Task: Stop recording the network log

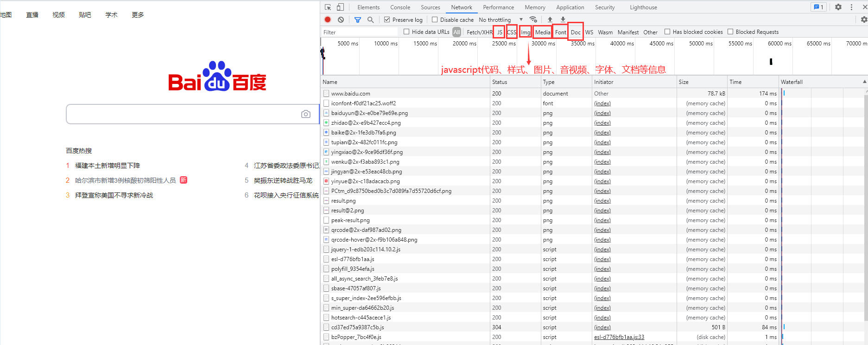Action: [328, 19]
